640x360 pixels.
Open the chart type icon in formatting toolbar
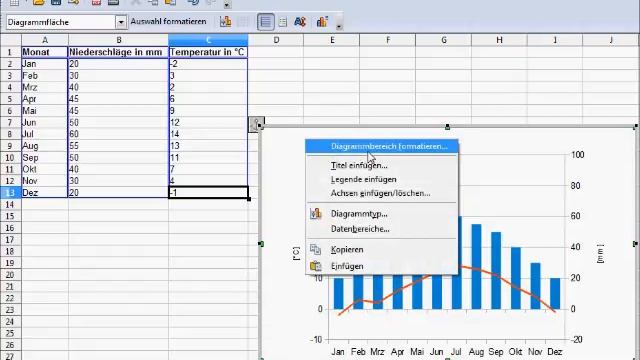coord(225,22)
